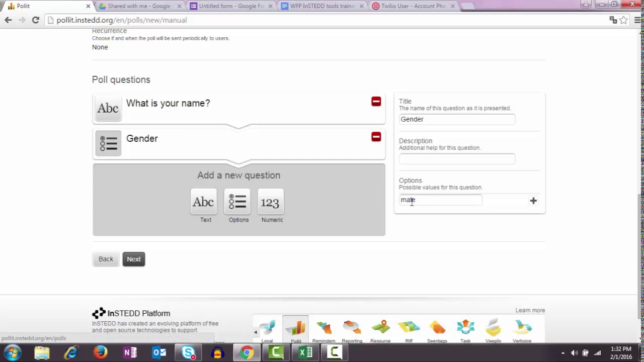Image resolution: width=644 pixels, height=362 pixels.
Task: Open the Local platform tool
Action: click(267, 331)
